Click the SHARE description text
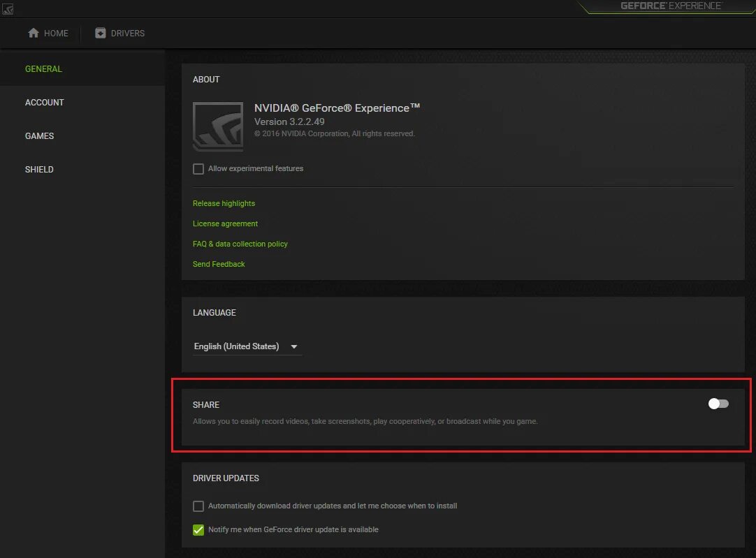 (x=365, y=421)
